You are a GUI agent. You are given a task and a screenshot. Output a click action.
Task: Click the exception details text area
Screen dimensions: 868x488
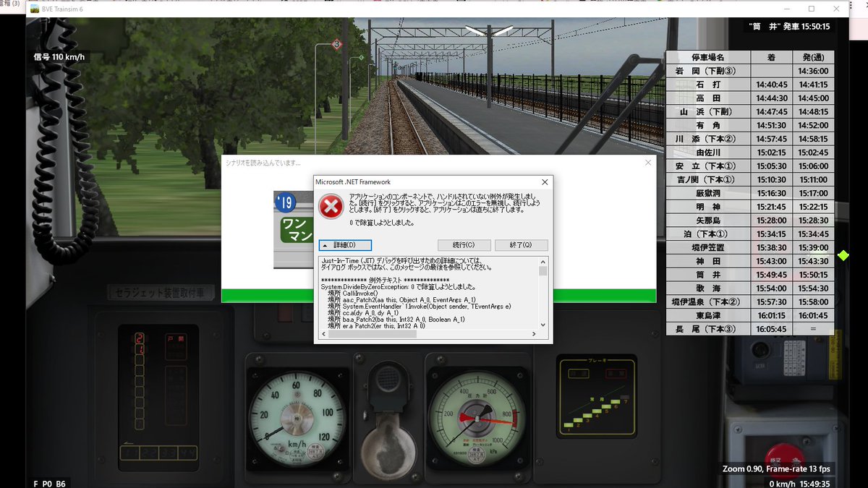click(x=429, y=293)
